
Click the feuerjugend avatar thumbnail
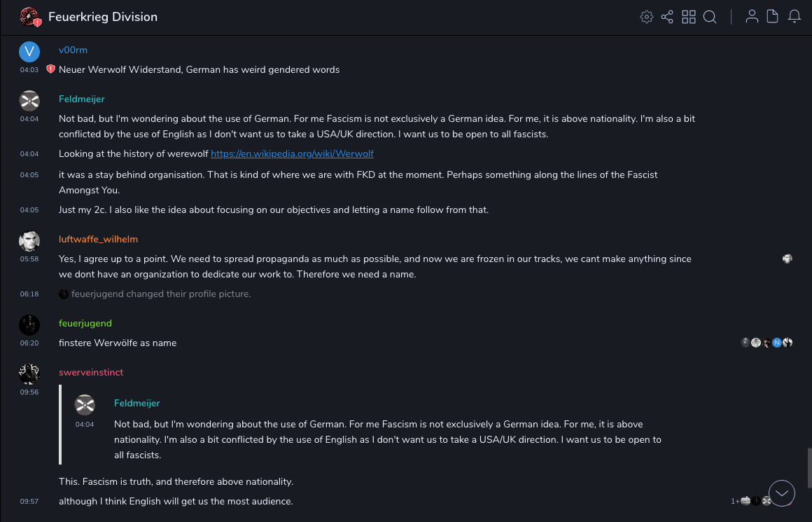point(29,325)
